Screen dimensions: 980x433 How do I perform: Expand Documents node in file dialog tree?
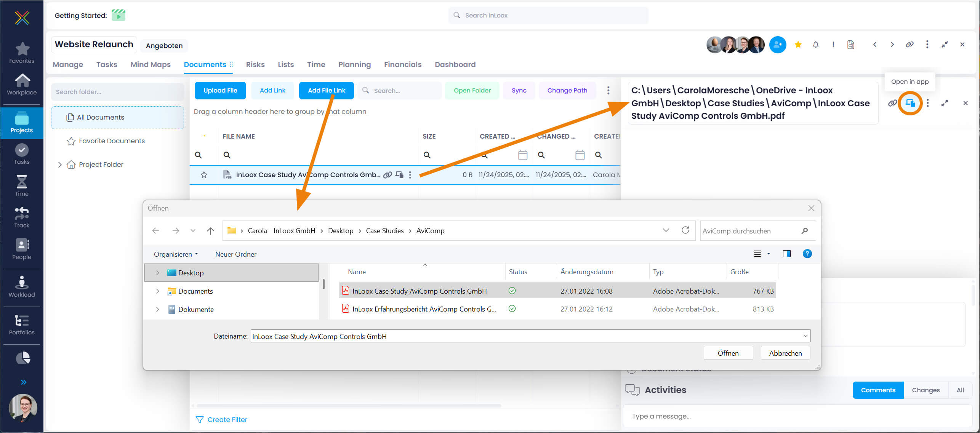(157, 291)
